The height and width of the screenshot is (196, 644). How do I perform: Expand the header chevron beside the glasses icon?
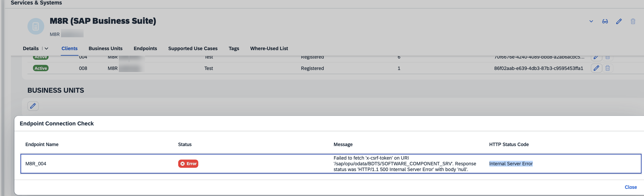click(x=591, y=21)
